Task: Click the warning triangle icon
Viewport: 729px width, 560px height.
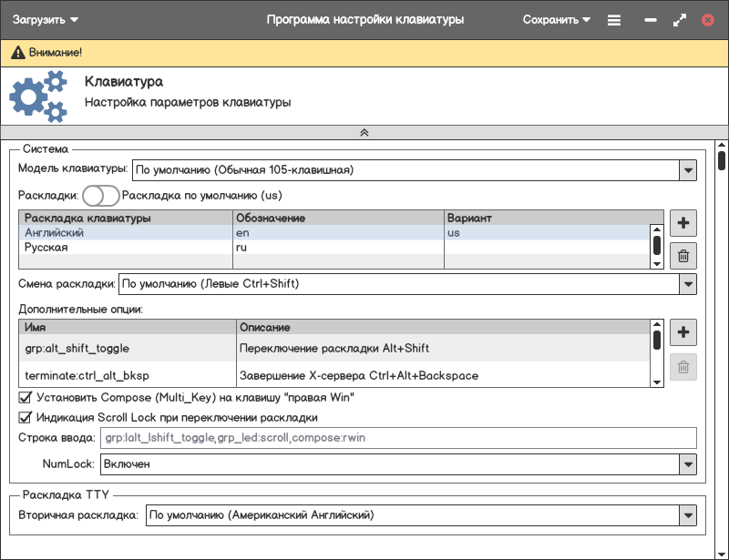Action: point(17,53)
